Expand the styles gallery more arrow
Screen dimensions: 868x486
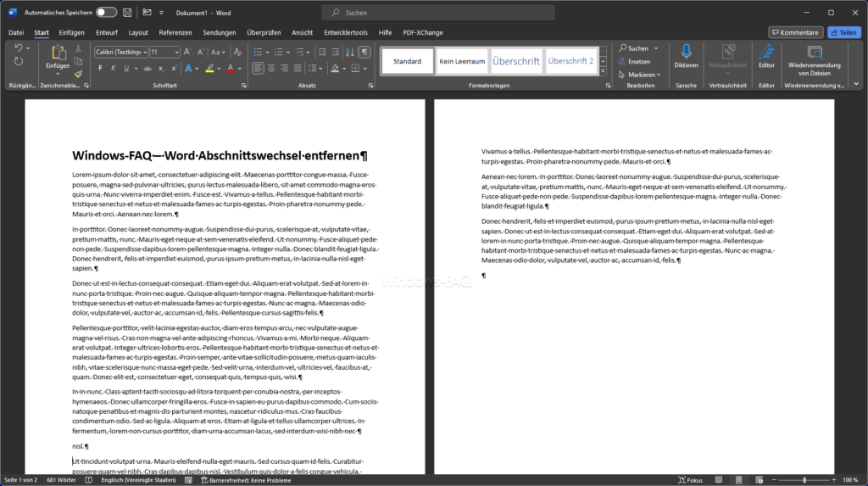pos(603,72)
